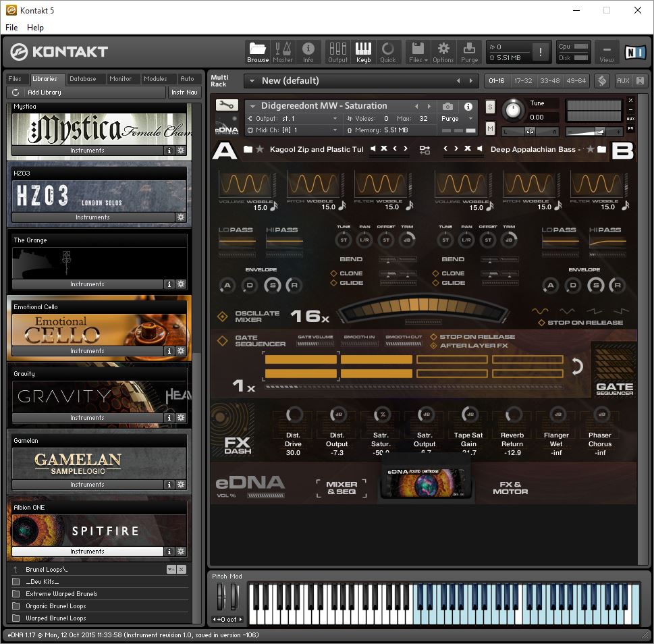Adjust the eDNA VOL % slider

click(266, 495)
